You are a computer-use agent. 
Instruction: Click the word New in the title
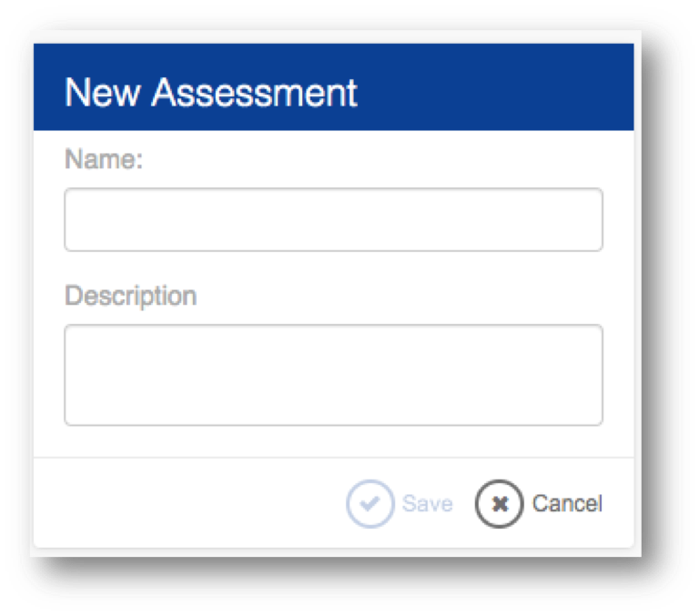102,92
